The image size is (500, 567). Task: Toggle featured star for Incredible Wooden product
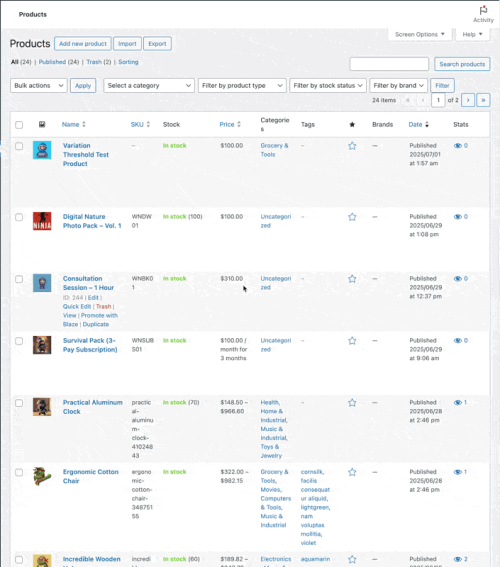pos(352,559)
